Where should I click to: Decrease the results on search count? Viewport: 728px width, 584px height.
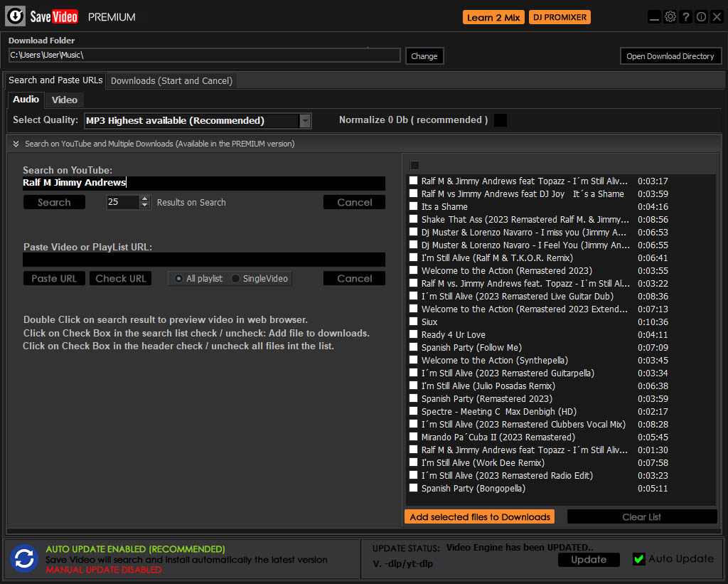pos(145,206)
